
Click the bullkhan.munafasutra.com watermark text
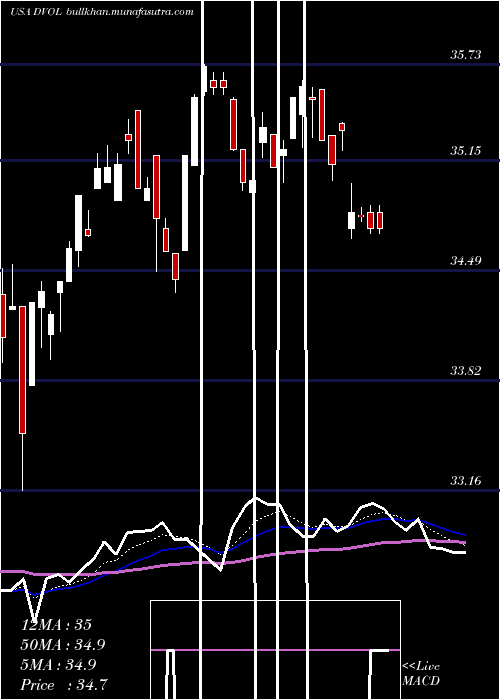pos(129,12)
